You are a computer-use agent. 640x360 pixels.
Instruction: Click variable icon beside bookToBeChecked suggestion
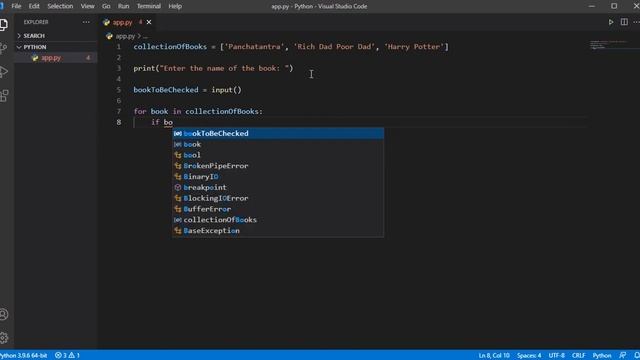(x=178, y=133)
